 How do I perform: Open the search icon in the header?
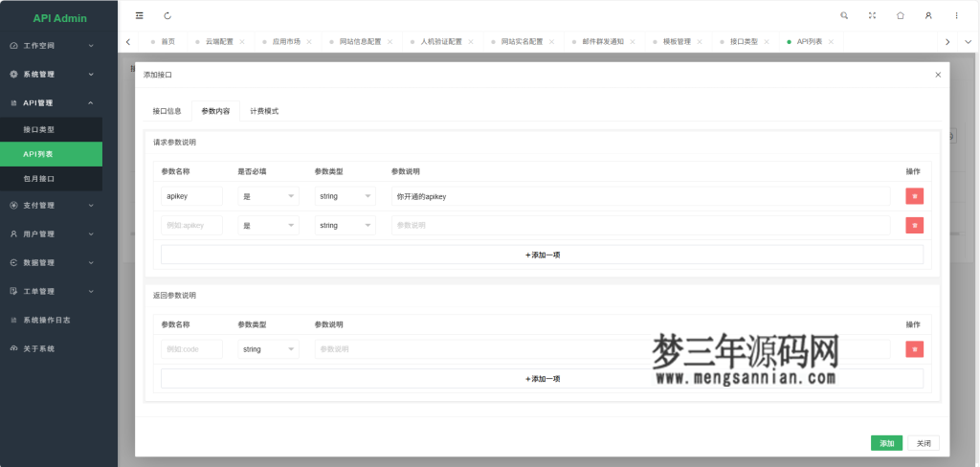(844, 15)
